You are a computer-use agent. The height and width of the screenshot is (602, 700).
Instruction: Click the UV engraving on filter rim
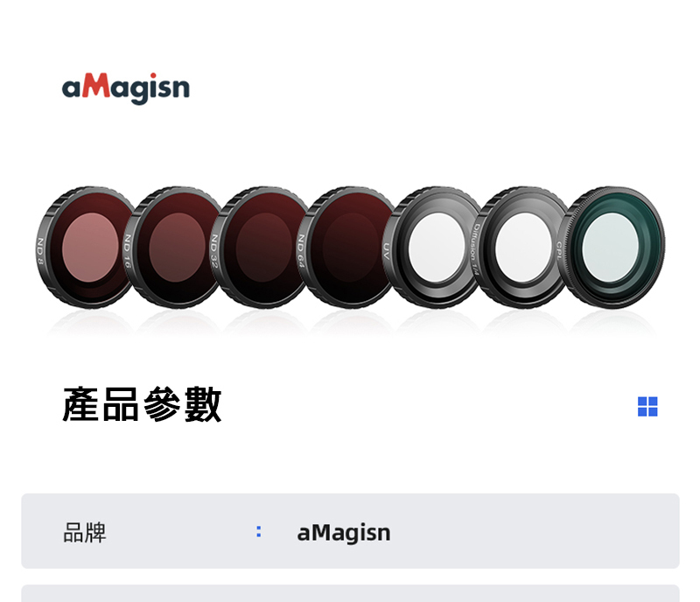(387, 251)
